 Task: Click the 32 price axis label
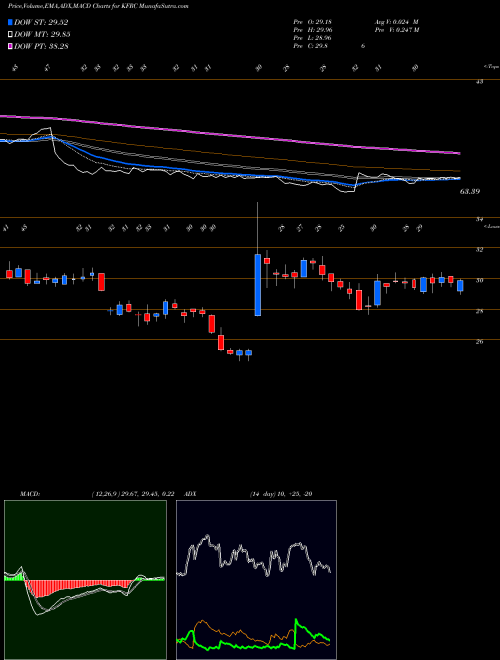(479, 250)
